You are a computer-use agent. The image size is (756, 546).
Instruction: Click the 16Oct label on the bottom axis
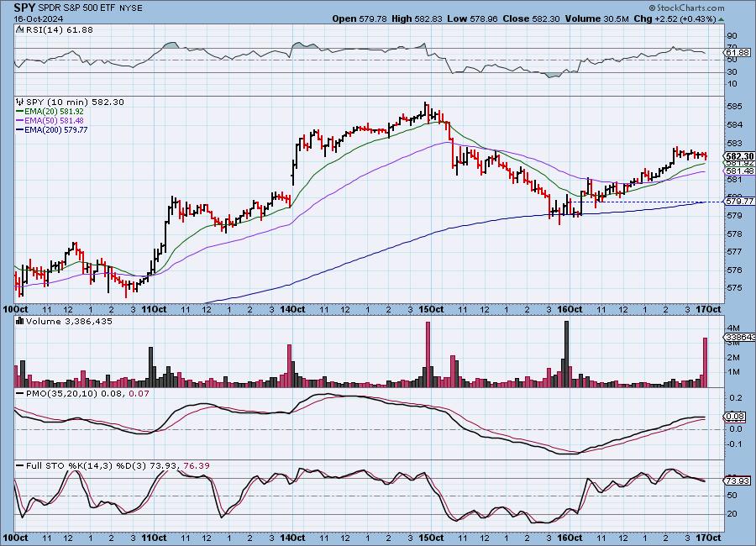(570, 538)
